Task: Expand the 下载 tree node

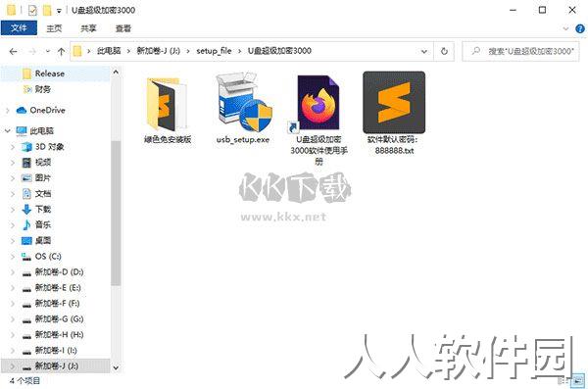Action: (x=13, y=210)
